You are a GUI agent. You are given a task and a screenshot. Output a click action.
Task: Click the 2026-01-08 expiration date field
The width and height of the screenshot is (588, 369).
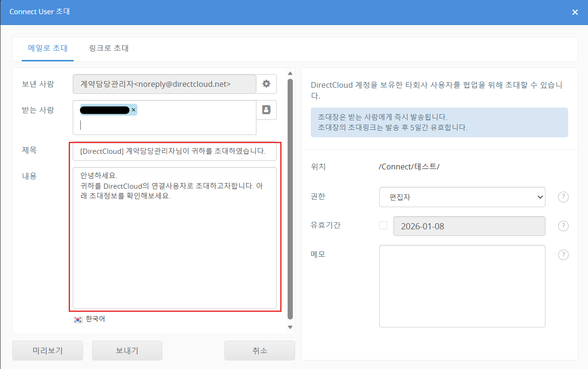pos(469,226)
